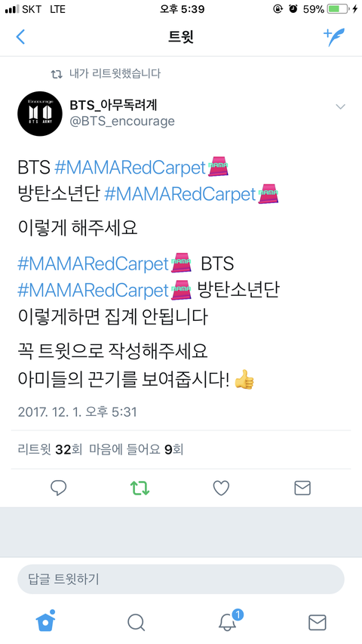Screen dimensions: 362x644
Task: Open @BTS_encourage profile handle
Action: [x=122, y=122]
